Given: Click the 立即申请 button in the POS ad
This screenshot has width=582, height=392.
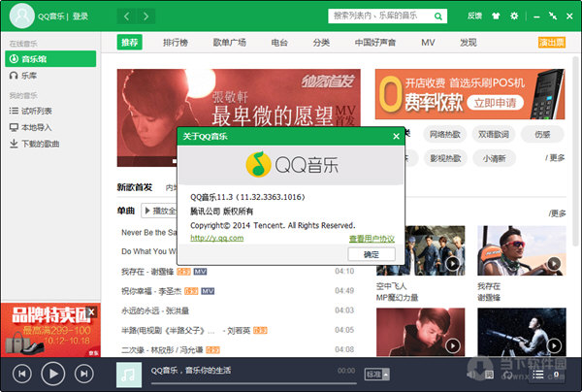Looking at the screenshot, I should [x=495, y=103].
